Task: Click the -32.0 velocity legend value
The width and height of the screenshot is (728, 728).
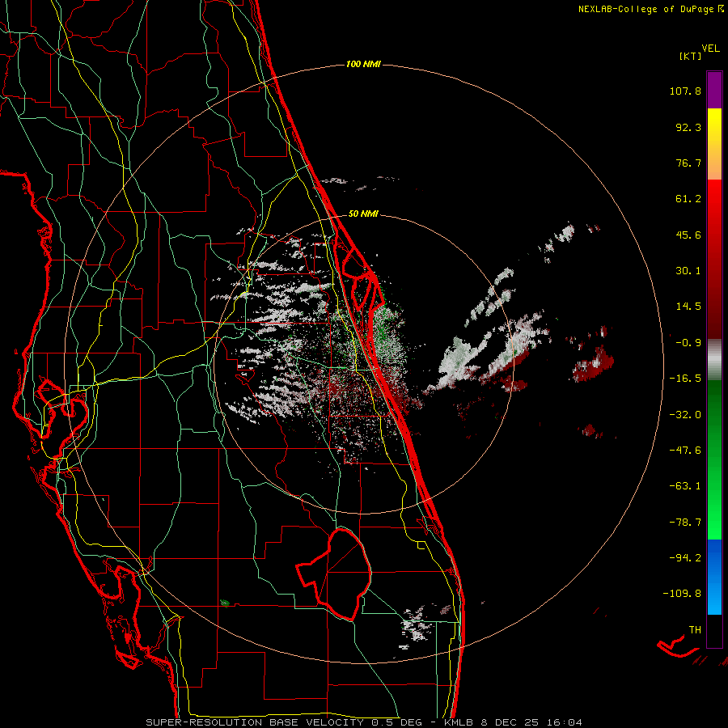Action: 685,415
